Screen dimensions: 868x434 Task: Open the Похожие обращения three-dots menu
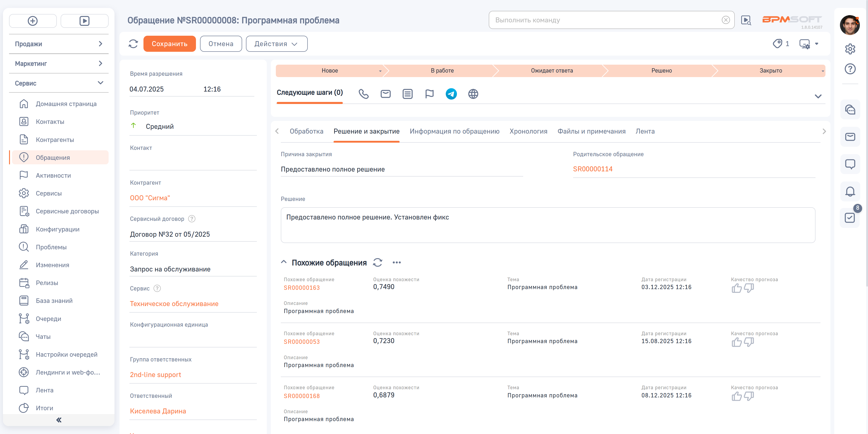(397, 262)
